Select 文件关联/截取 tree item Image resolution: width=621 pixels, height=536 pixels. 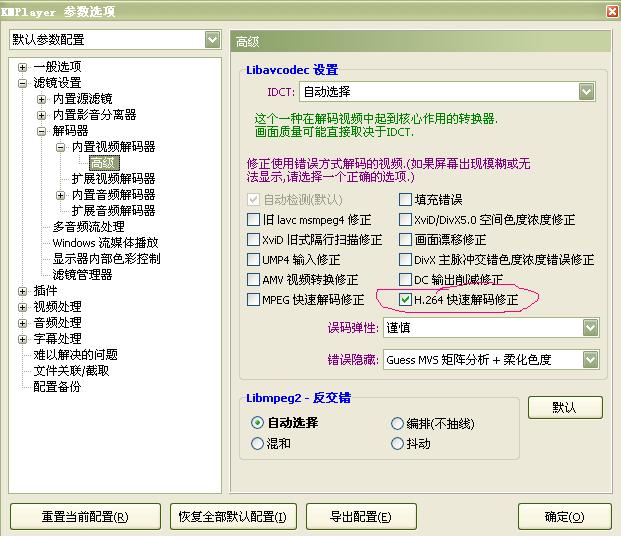coord(71,371)
